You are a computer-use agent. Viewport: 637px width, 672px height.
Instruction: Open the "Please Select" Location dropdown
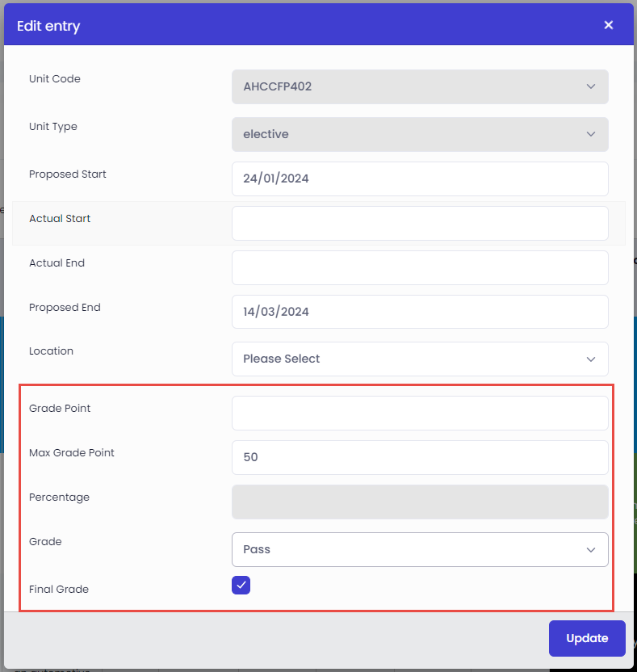[x=420, y=359]
